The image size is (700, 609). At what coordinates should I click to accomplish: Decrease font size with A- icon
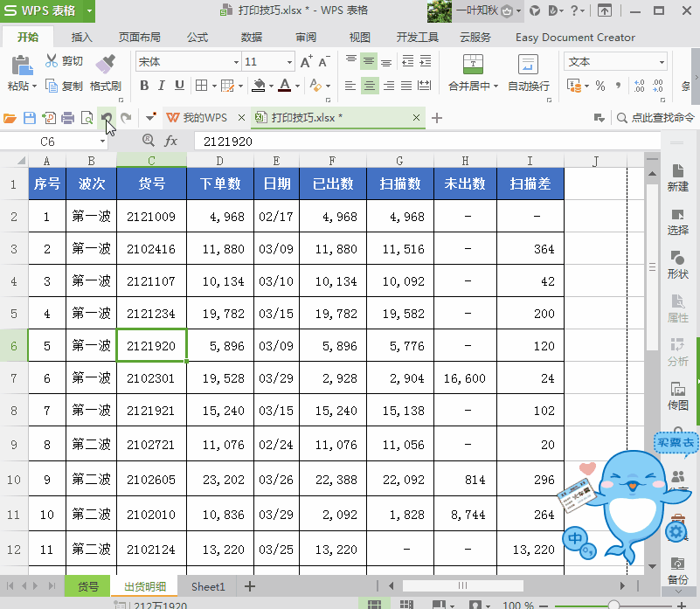324,62
